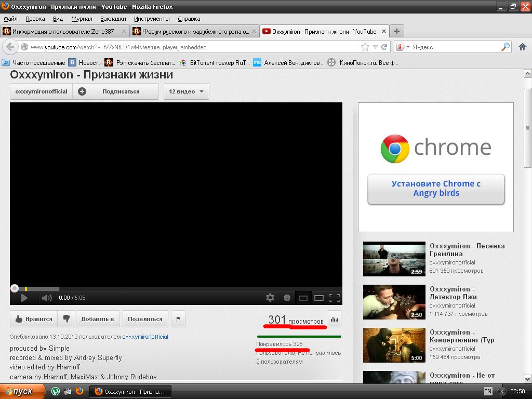Open Часто посещаемые bookmarks folder

(x=34, y=62)
